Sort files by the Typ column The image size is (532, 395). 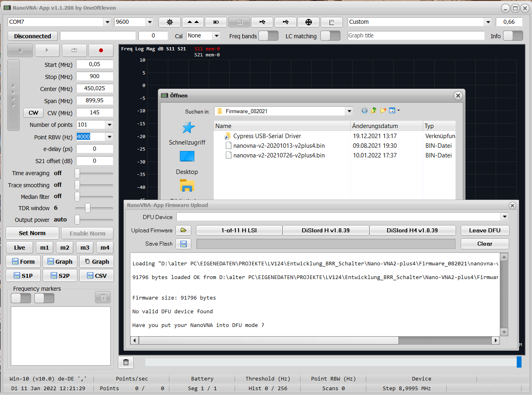(439, 126)
